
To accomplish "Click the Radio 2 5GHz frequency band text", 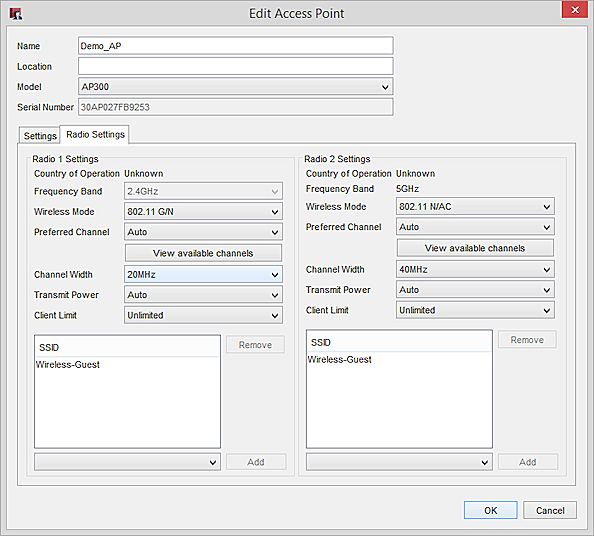I will pyautogui.click(x=407, y=189).
